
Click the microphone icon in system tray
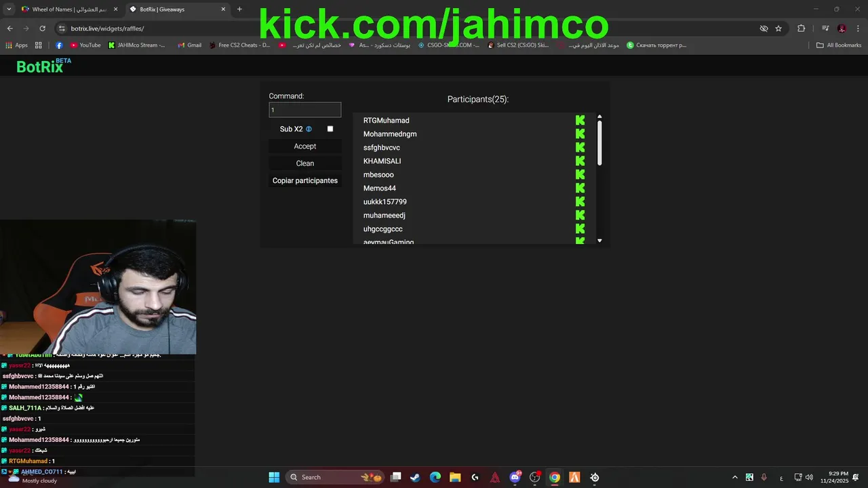tap(764, 477)
